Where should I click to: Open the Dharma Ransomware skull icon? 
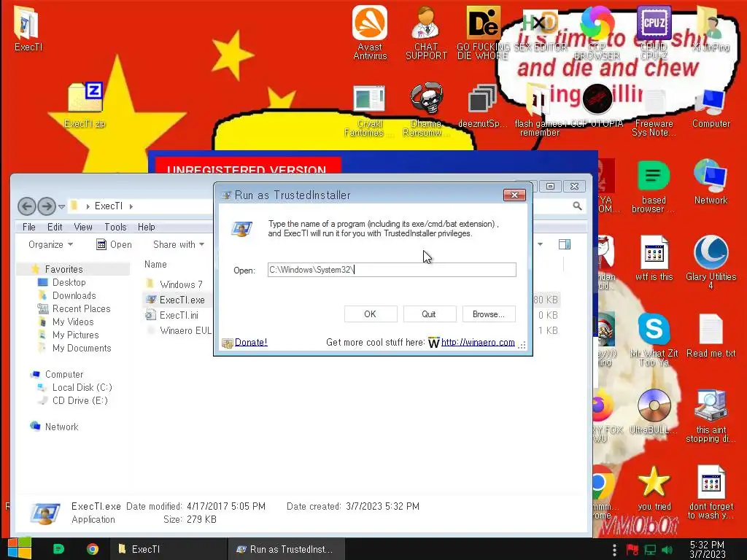tap(426, 111)
